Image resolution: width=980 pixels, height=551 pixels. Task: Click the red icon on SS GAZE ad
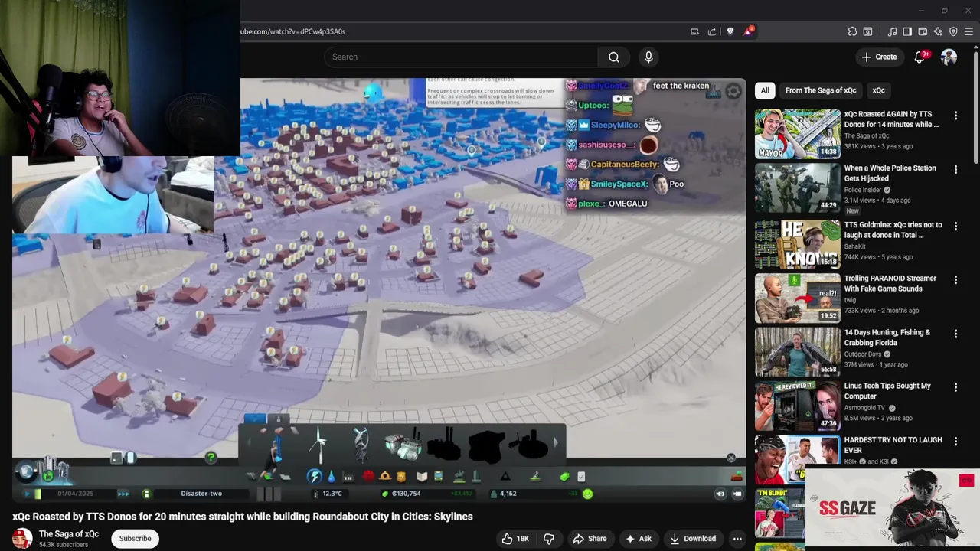(966, 481)
